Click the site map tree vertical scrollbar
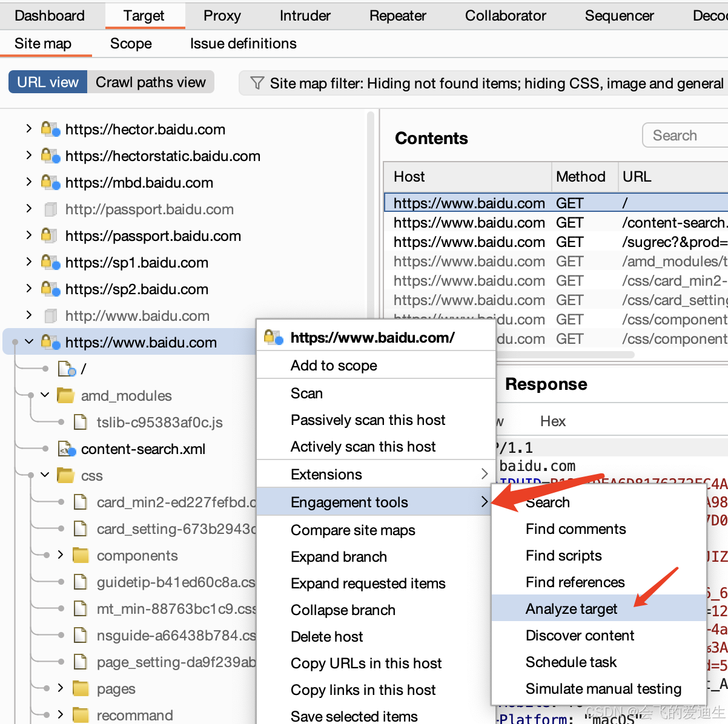 pyautogui.click(x=371, y=215)
